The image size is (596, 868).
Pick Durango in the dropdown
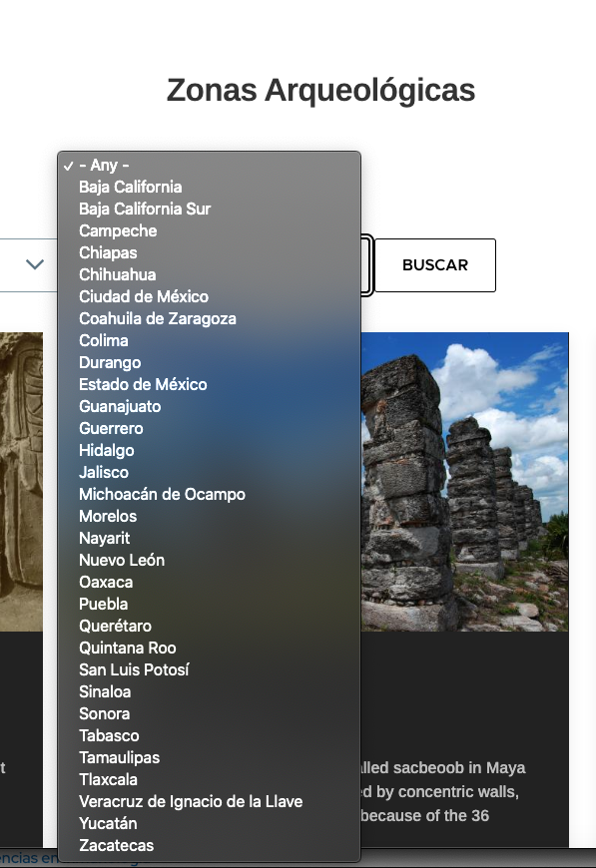pos(210,362)
